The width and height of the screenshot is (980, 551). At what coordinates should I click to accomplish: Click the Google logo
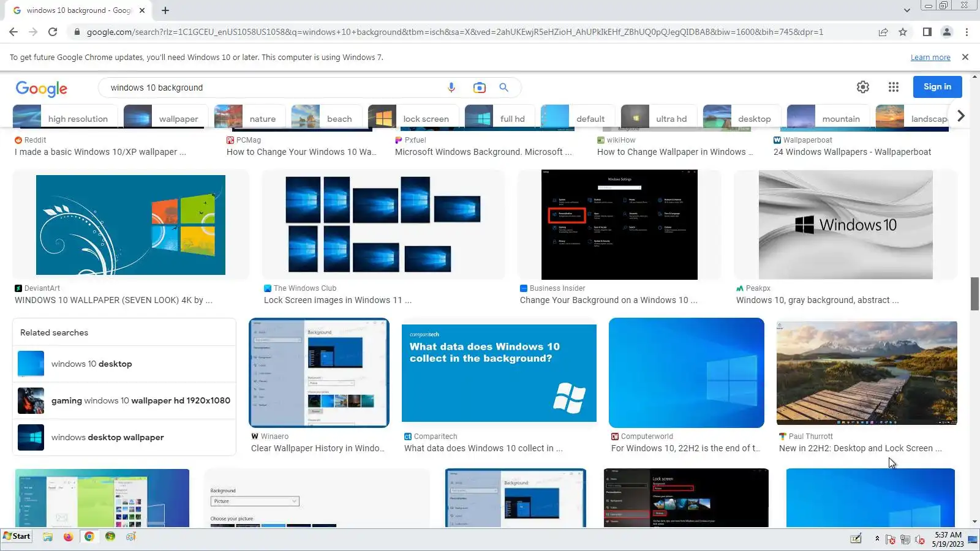pos(42,89)
